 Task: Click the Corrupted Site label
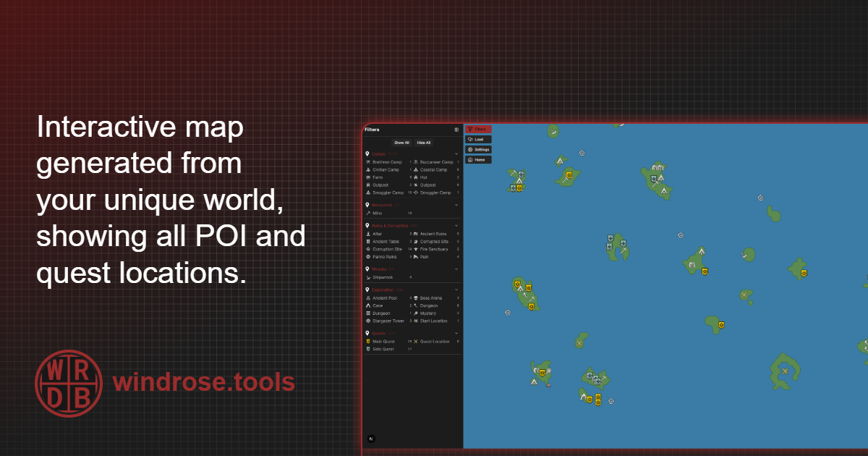point(435,242)
